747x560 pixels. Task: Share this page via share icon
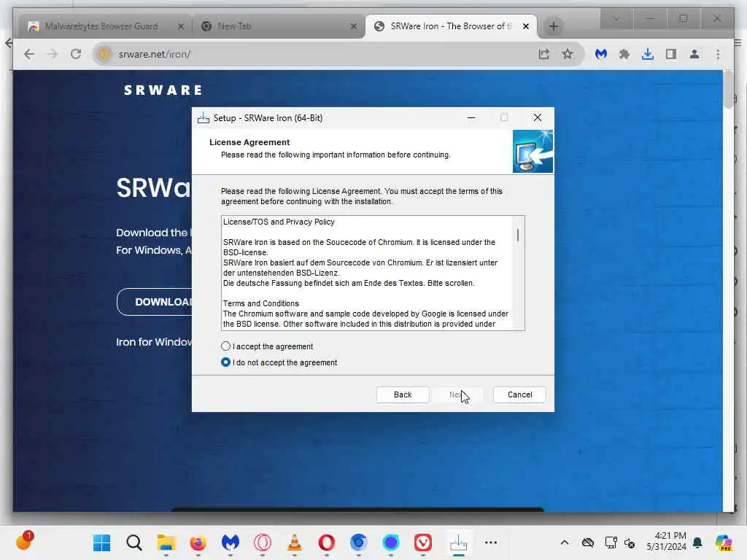click(543, 54)
